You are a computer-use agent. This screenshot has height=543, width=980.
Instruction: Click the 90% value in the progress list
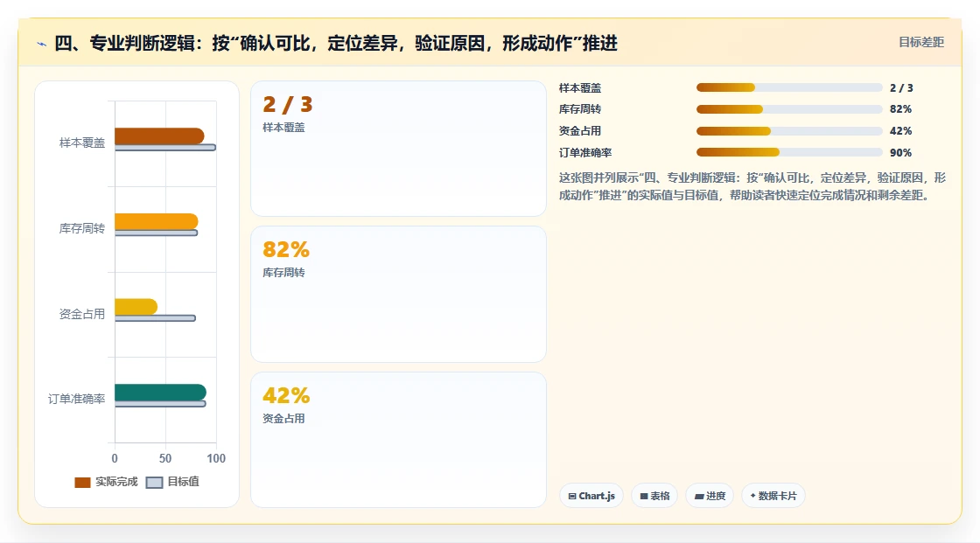click(x=900, y=152)
